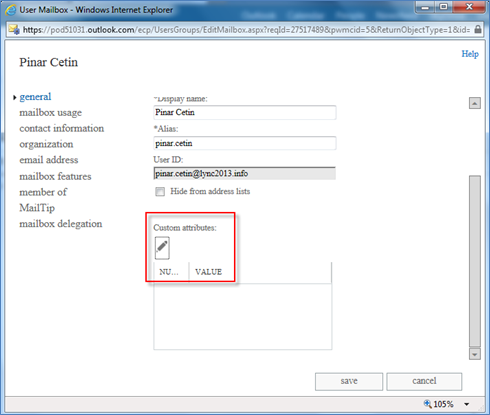Click the Internet Explorer logo in the title bar

pyautogui.click(x=10, y=10)
